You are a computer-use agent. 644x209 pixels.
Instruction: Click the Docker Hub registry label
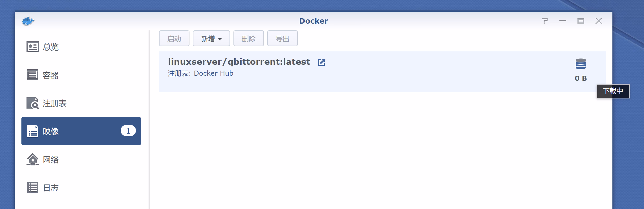pos(213,73)
